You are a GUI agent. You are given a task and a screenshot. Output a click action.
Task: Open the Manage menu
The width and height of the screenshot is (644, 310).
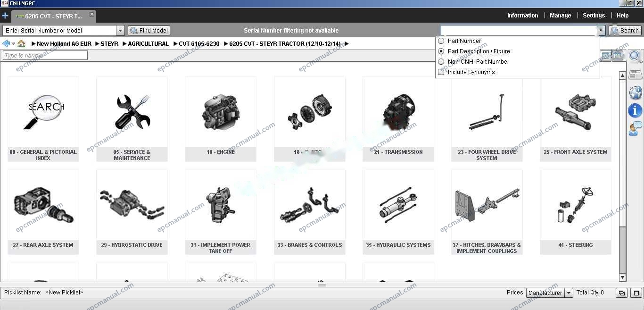(560, 16)
